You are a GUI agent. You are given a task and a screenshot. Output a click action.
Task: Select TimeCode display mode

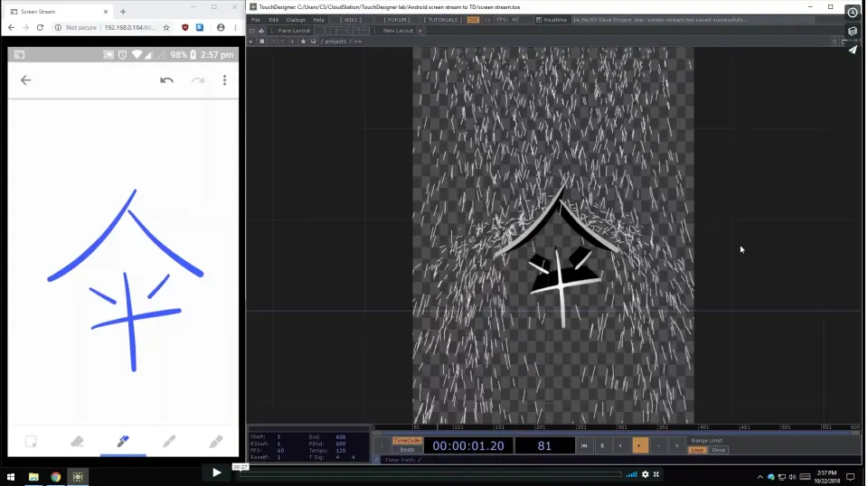pyautogui.click(x=407, y=441)
